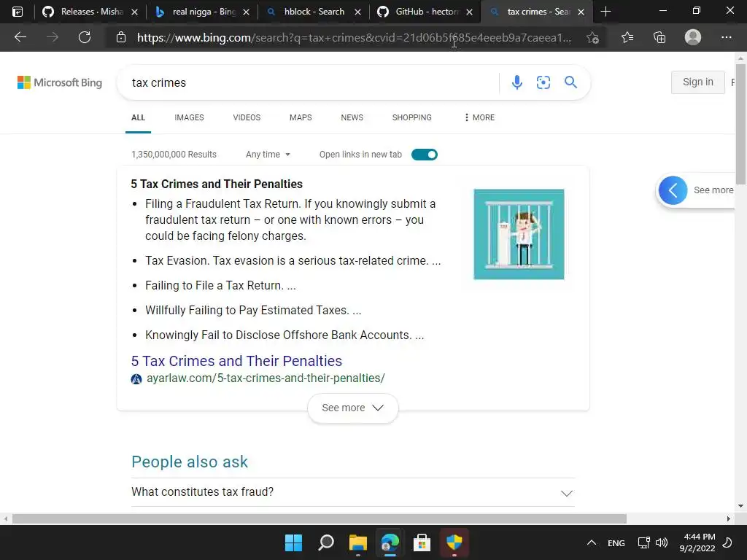Click the Tax Evasion bullet text

coord(293,260)
